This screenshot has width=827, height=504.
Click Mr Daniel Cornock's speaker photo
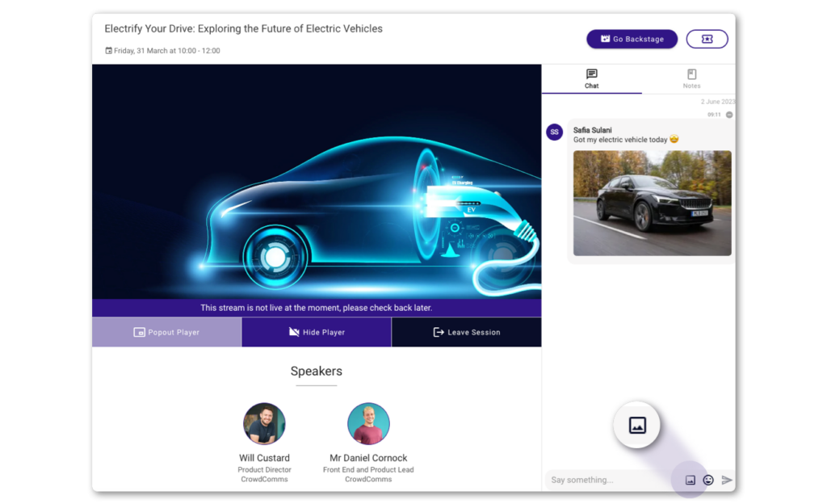(x=368, y=423)
